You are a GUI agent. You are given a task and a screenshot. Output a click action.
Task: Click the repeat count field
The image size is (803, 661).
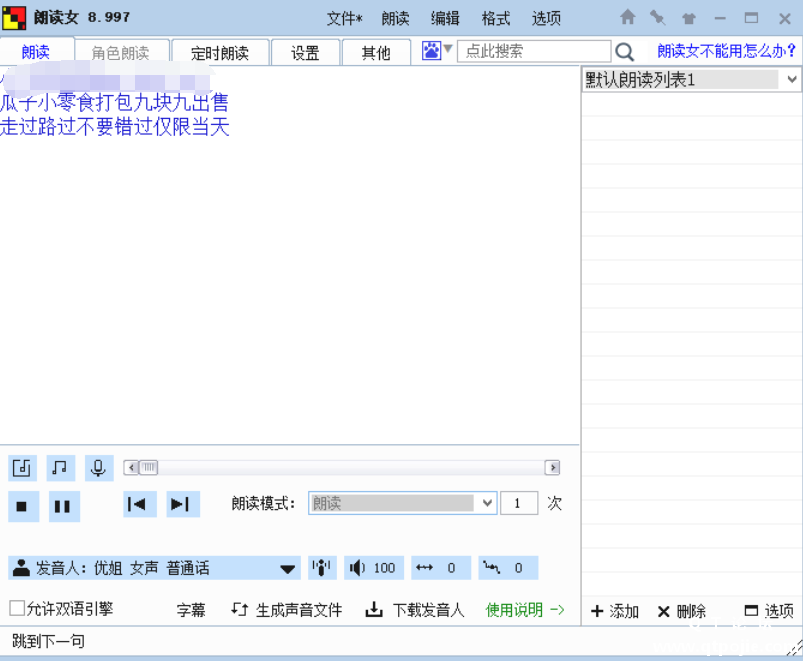coord(519,503)
